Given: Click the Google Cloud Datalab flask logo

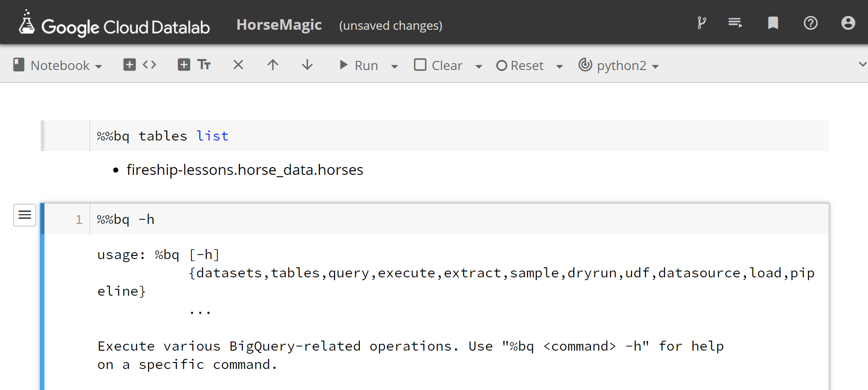Looking at the screenshot, I should (27, 23).
